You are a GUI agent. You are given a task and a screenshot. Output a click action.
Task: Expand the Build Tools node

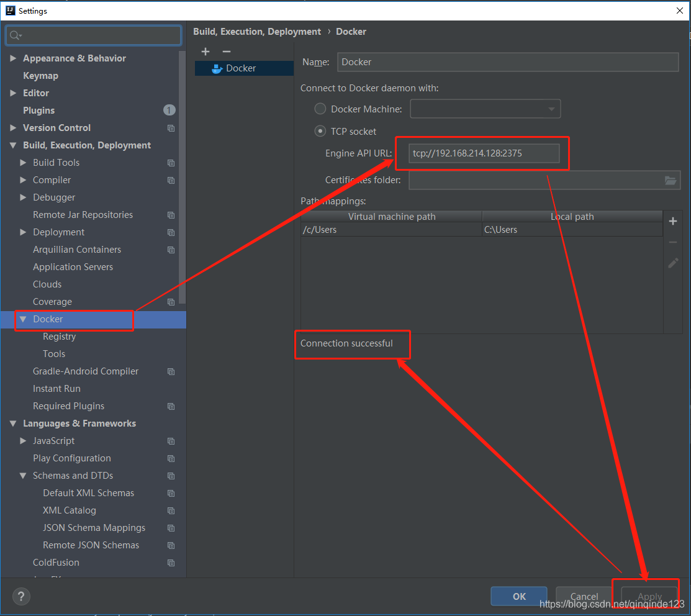24,163
